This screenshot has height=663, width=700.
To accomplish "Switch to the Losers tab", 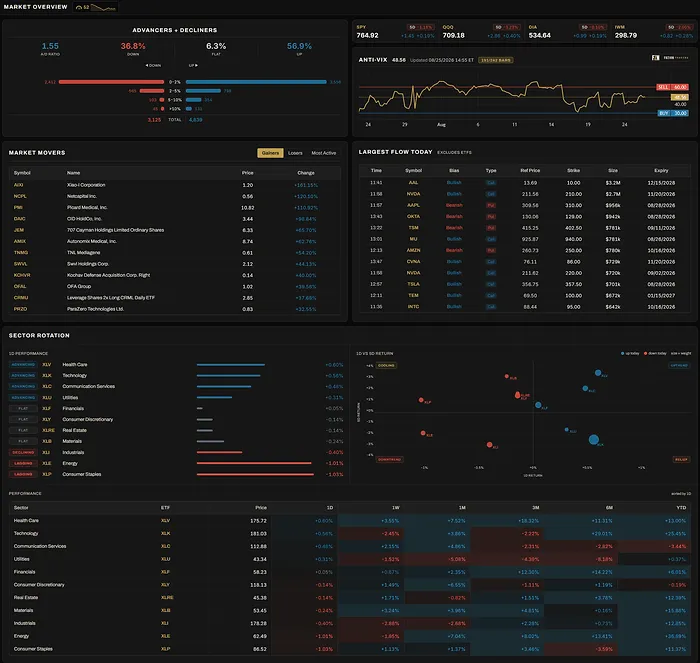I will (x=295, y=153).
